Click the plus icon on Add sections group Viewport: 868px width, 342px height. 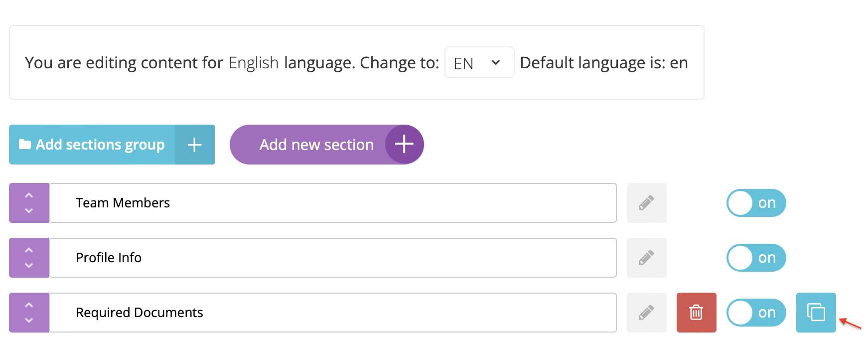point(194,145)
